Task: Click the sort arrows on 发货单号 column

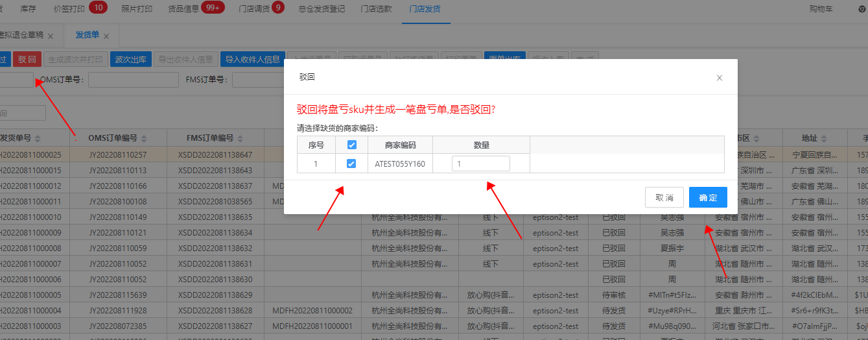Action: (x=38, y=138)
